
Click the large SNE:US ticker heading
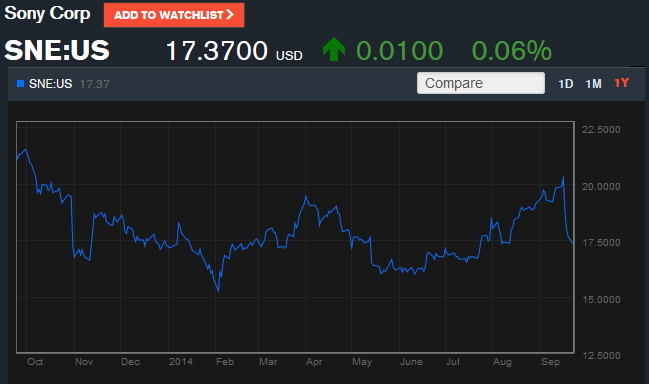(57, 50)
